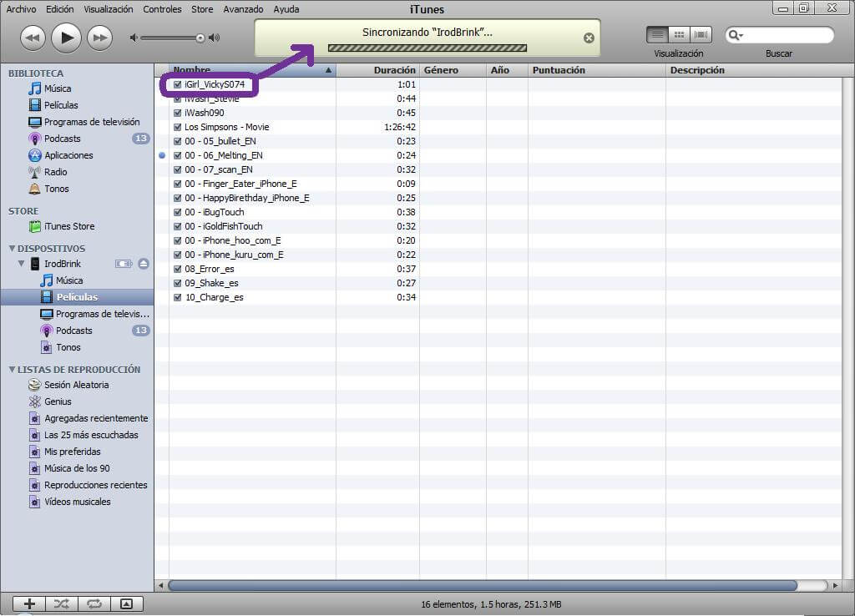
Task: Uncheck Los Simpsons - Movie checkbox
Action: (x=177, y=127)
